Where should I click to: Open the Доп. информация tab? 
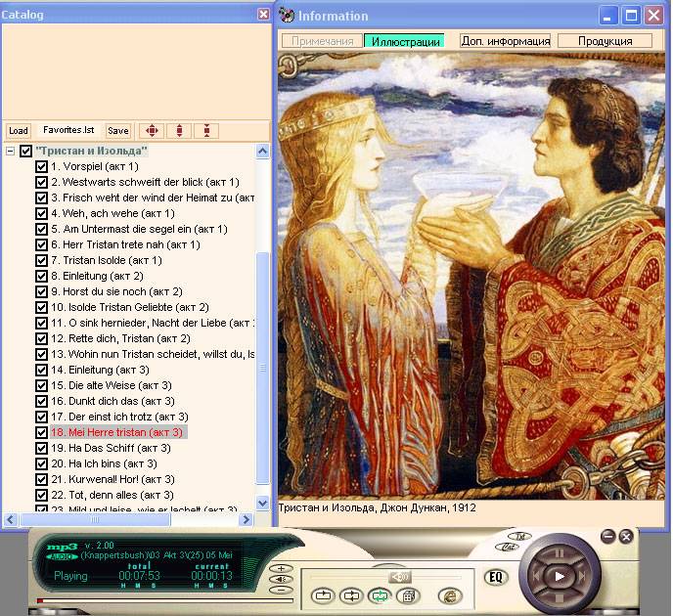tap(505, 41)
